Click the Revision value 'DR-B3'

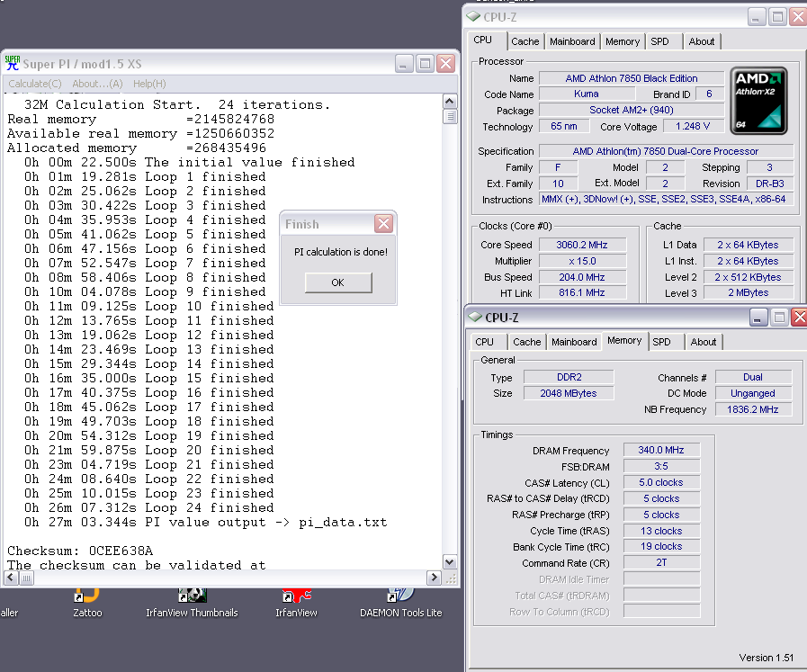(770, 184)
